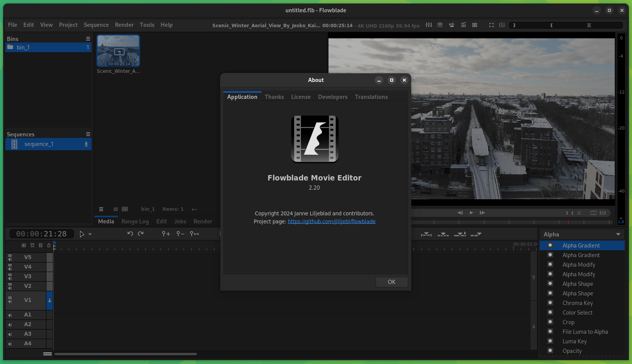Select the Scenic_Winter clip thumbnail
The width and height of the screenshot is (632, 364).
[118, 50]
